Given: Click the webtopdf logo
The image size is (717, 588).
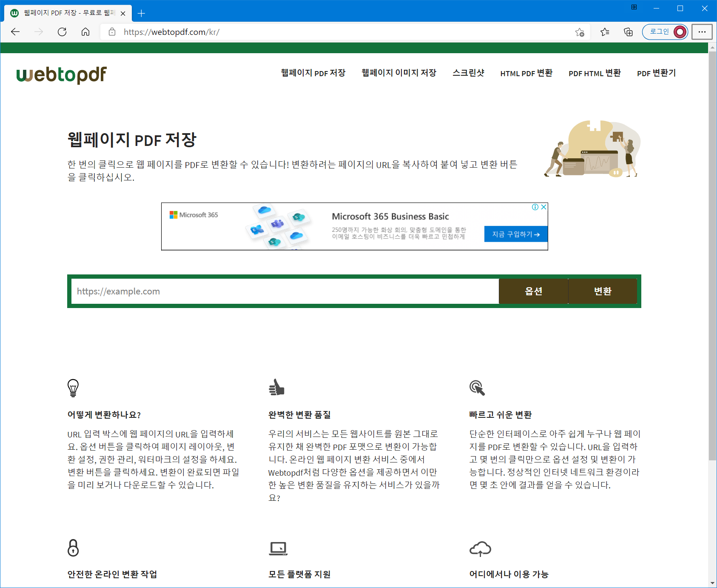Looking at the screenshot, I should pyautogui.click(x=62, y=75).
